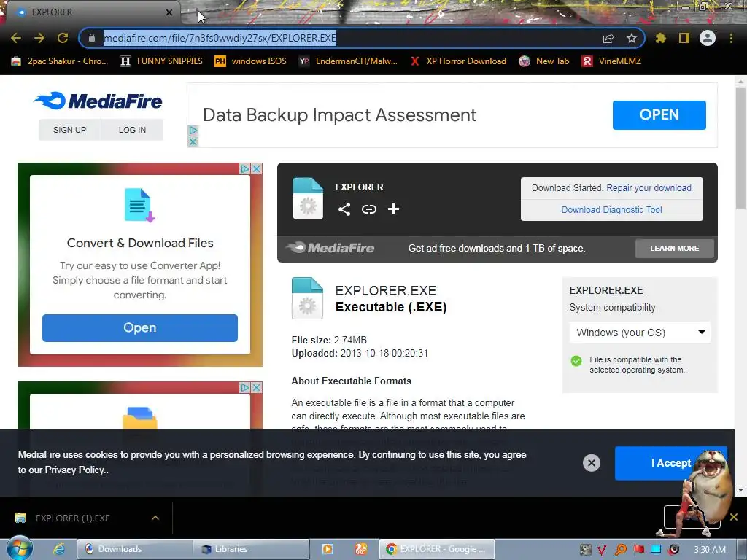The width and height of the screenshot is (747, 560).
Task: Open the VineMEMZ bookmark
Action: pos(612,61)
